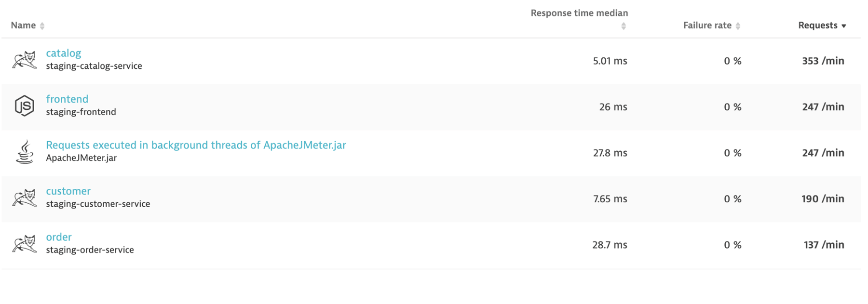Click the Failure rate column header
868x304 pixels.
pos(707,25)
